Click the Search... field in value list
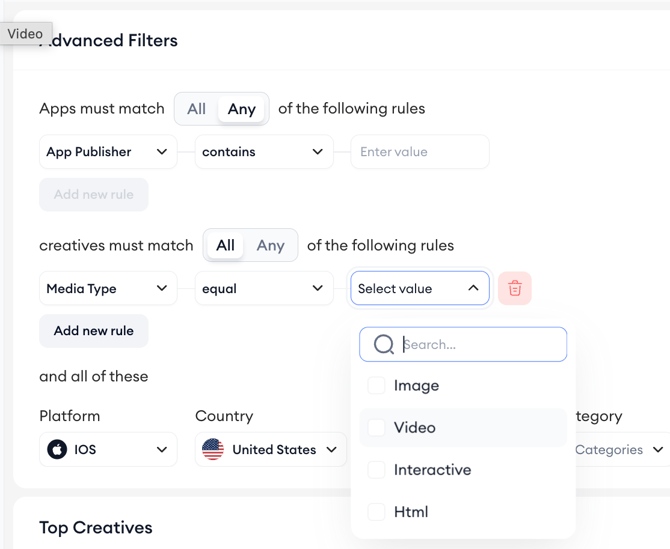This screenshot has height=549, width=670. [463, 344]
